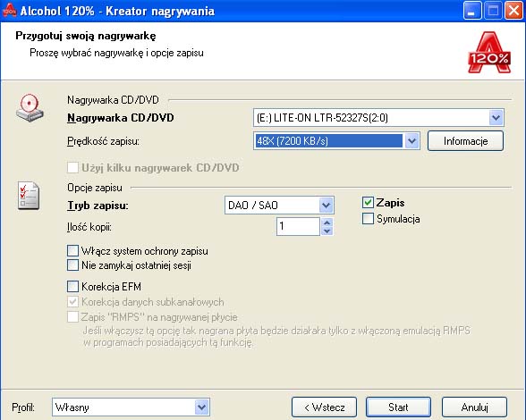Image resolution: width=526 pixels, height=420 pixels.
Task: Click the write options checklist icon
Action: 29,196
